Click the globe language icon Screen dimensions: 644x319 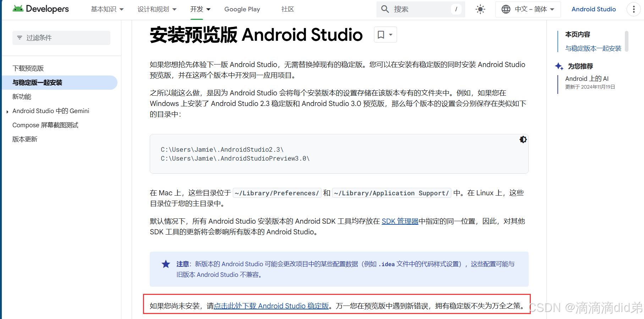(x=506, y=9)
